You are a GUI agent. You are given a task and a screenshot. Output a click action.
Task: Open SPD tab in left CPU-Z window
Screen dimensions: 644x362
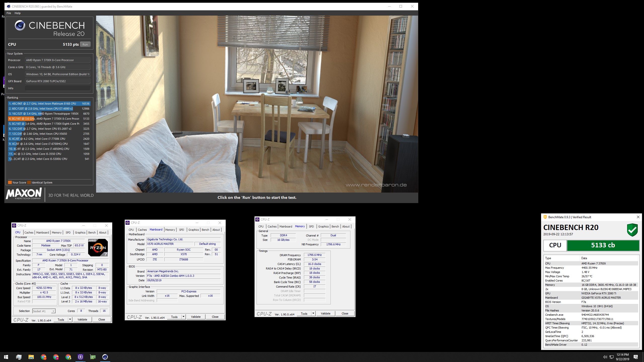click(x=68, y=233)
